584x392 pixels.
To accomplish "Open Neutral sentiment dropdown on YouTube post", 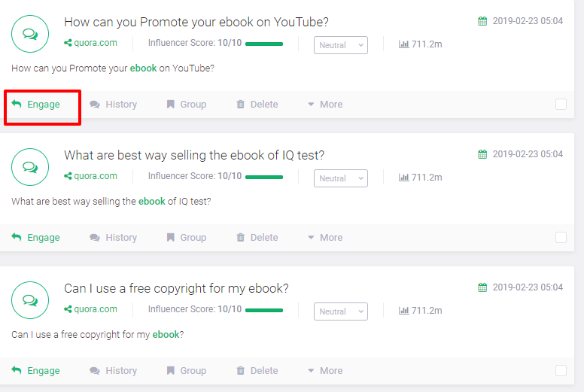I will (340, 45).
